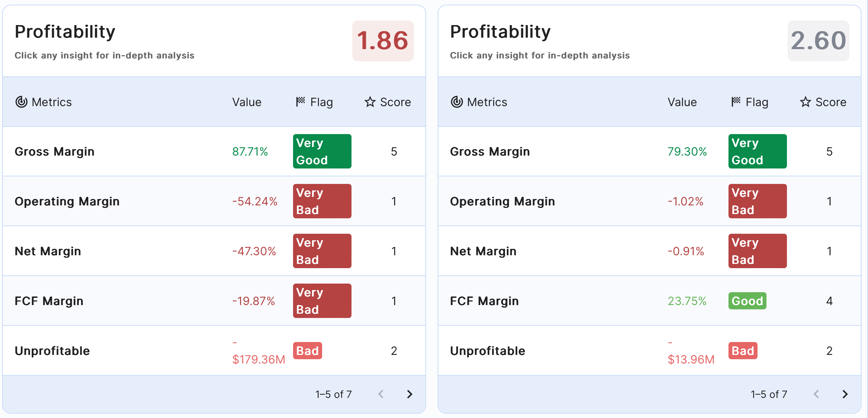Click previous page arrow in right table
The width and height of the screenshot is (868, 418).
(816, 394)
